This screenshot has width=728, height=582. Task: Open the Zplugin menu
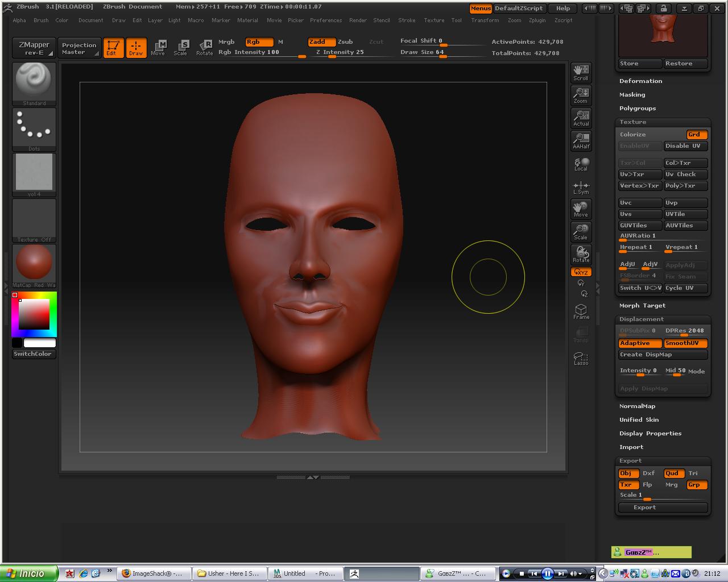coord(537,20)
